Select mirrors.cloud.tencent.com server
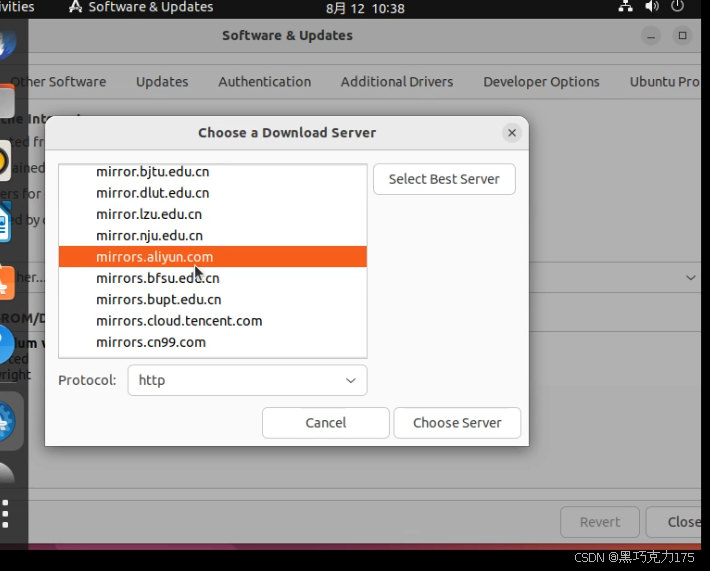 click(x=212, y=321)
